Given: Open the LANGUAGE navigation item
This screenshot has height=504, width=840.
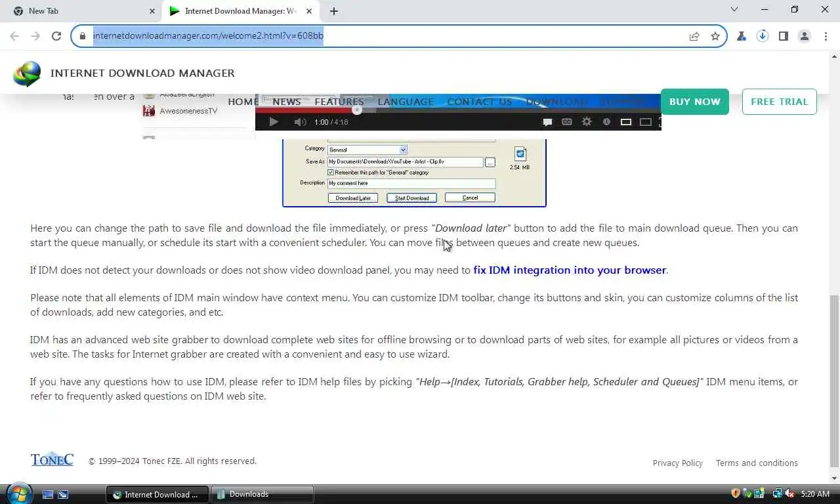Looking at the screenshot, I should (406, 102).
